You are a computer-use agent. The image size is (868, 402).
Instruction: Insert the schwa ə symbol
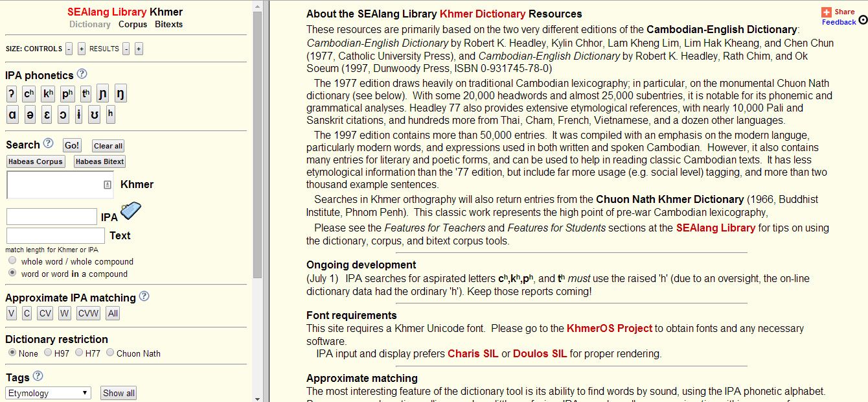point(30,115)
